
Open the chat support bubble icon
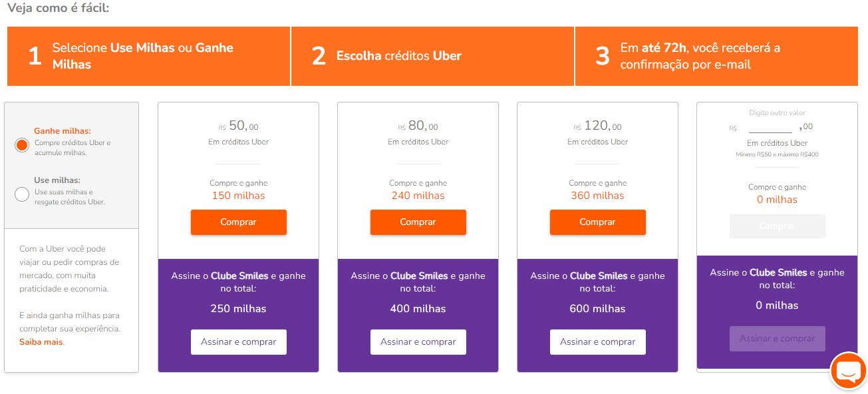[848, 371]
